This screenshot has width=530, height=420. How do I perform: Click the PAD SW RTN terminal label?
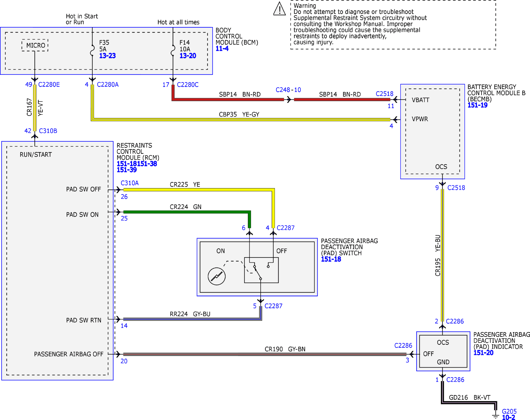click(x=84, y=320)
